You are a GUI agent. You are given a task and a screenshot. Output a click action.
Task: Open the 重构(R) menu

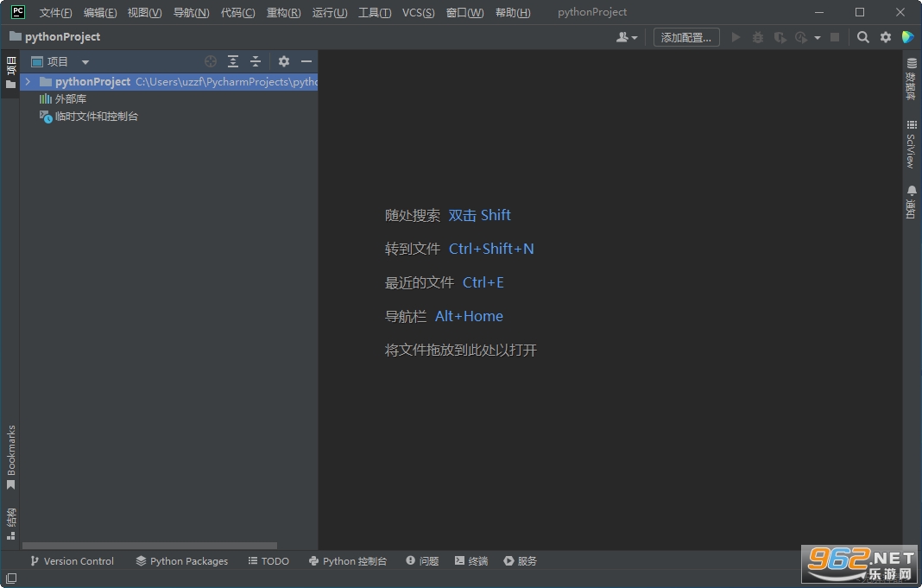click(x=283, y=12)
